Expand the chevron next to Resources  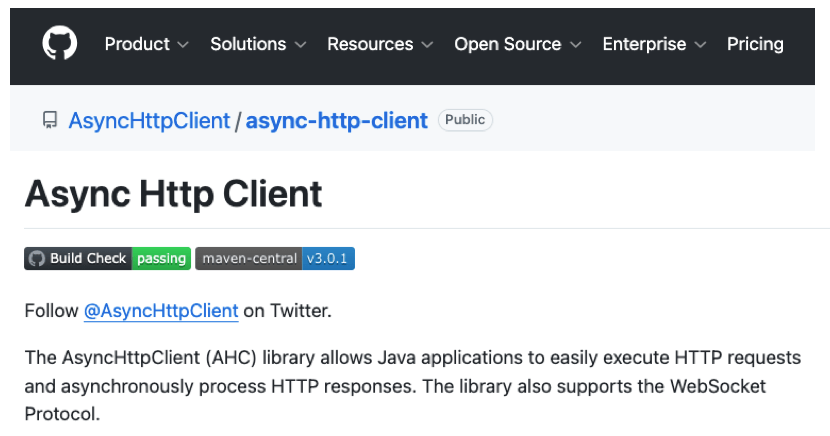click(427, 45)
